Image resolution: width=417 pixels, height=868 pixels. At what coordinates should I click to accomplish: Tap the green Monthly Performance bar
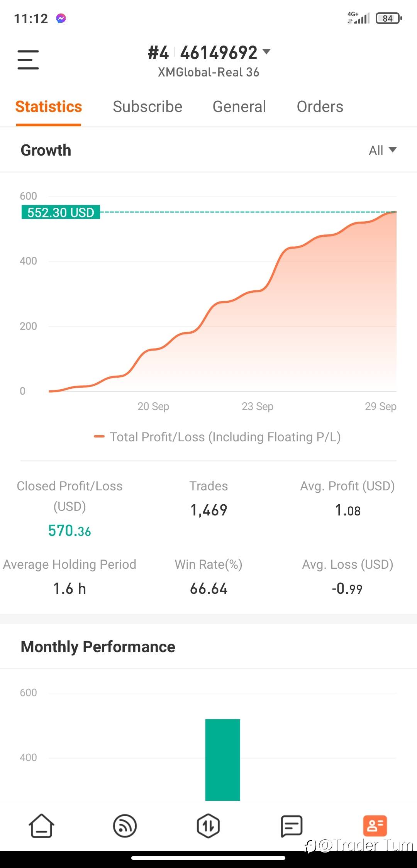tap(222, 759)
